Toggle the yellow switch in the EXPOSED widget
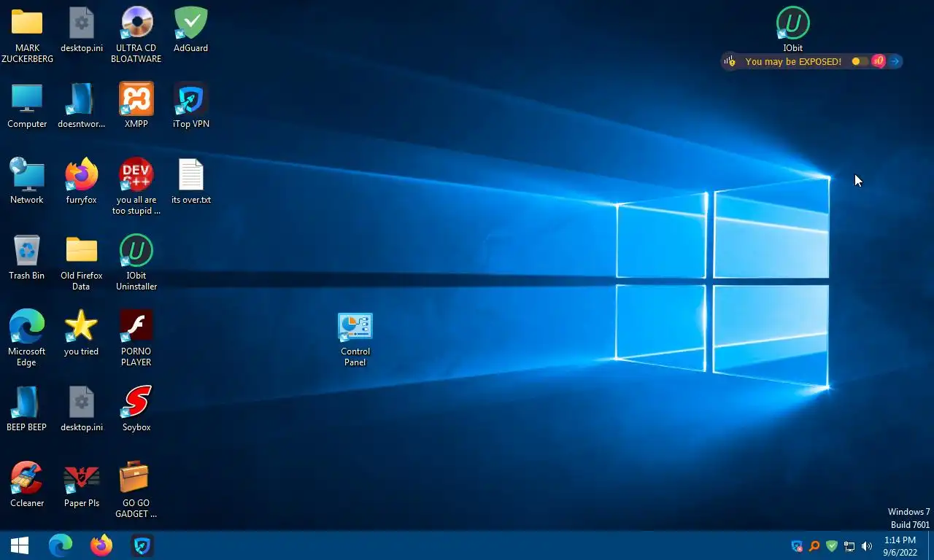934x560 pixels. [860, 61]
